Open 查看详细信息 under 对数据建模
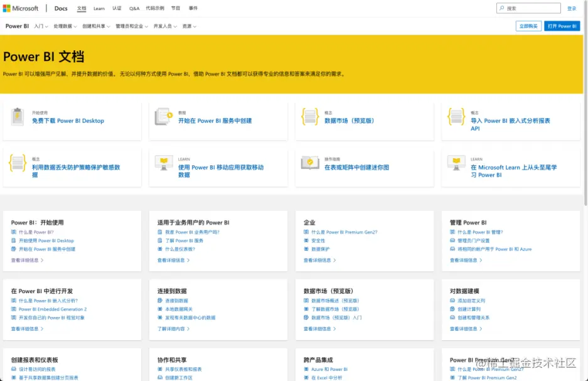This screenshot has width=588, height=381. coord(466,329)
